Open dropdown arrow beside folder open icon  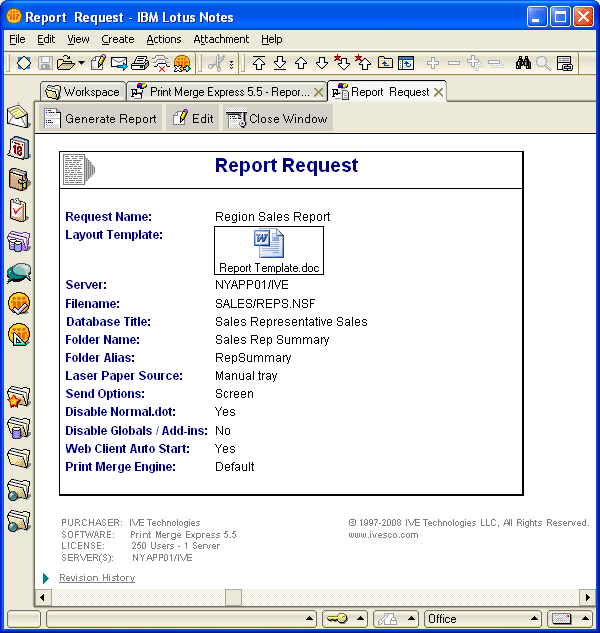pos(80,63)
